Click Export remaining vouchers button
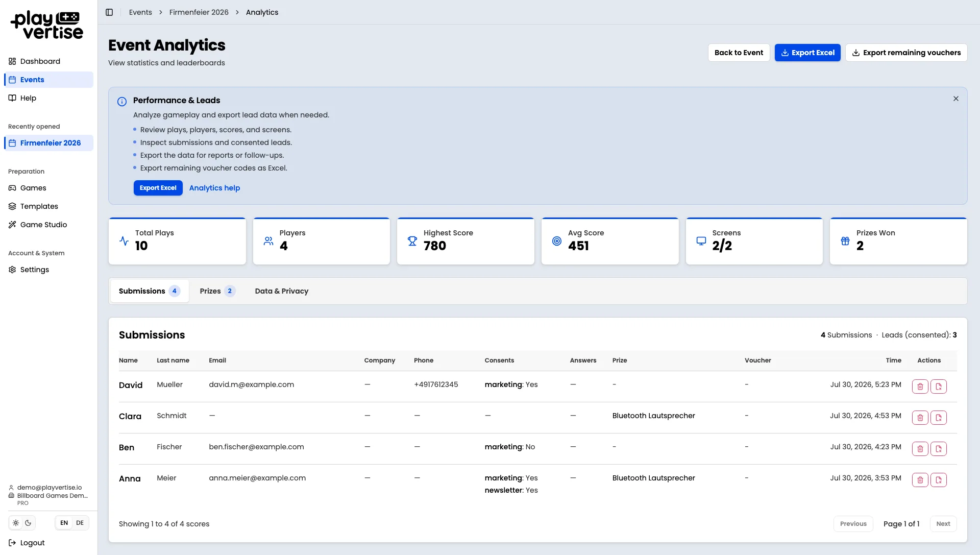980x555 pixels. pos(906,53)
